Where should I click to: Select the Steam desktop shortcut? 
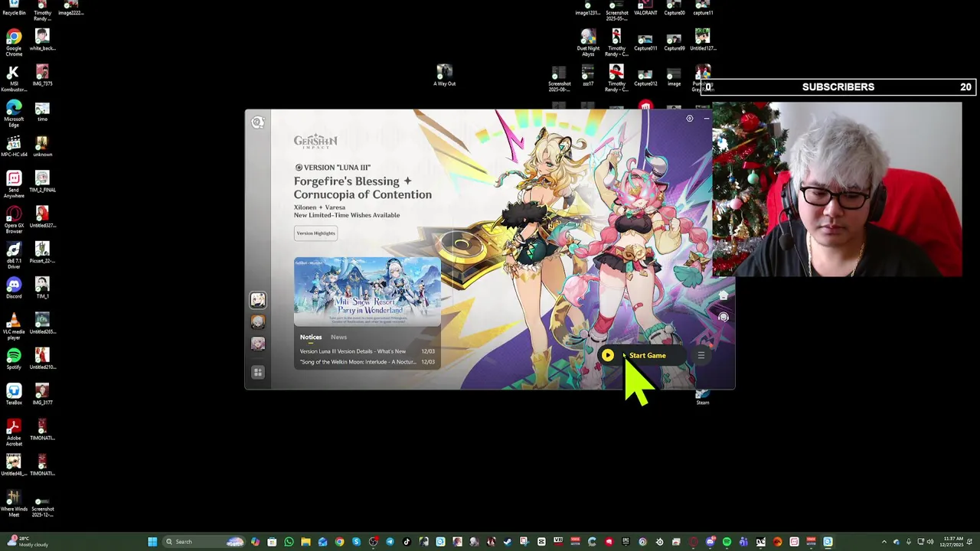[702, 397]
